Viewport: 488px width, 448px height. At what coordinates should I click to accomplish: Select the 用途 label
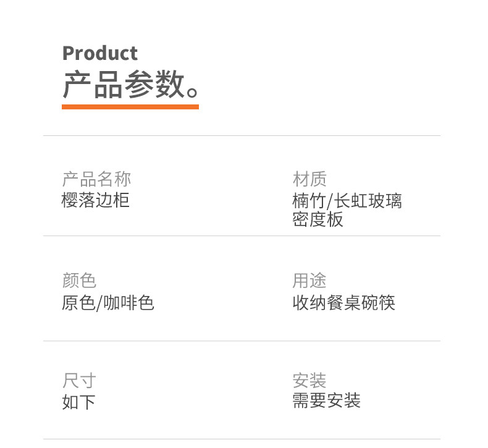(x=309, y=281)
